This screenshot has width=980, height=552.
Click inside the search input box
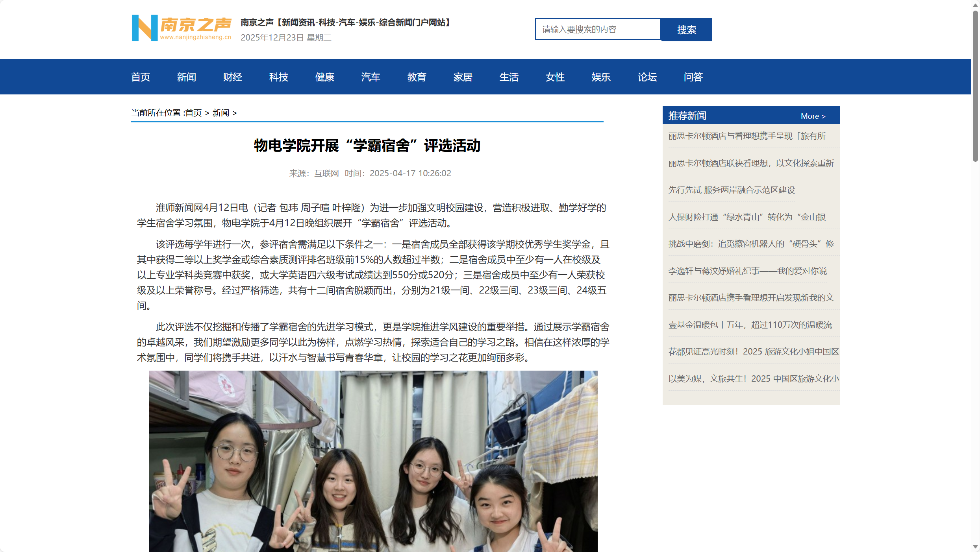[598, 29]
